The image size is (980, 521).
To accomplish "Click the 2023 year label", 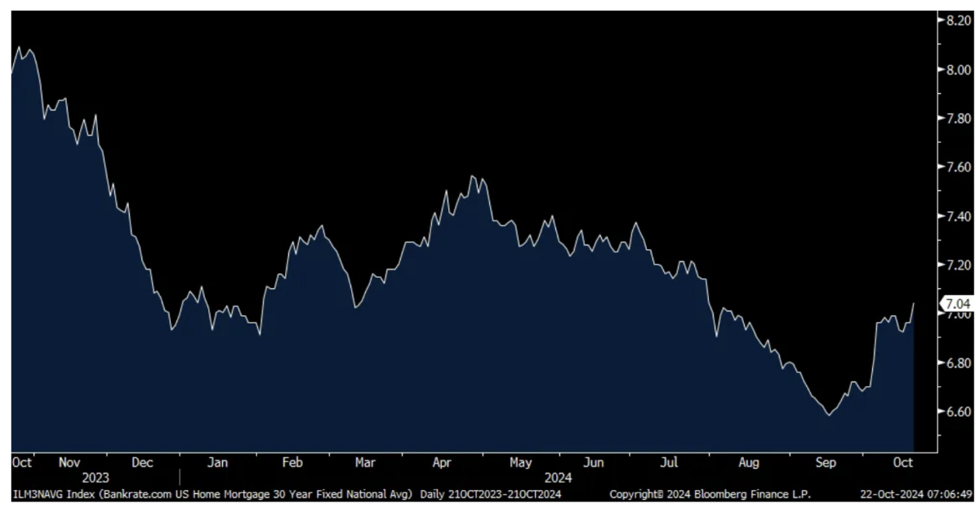I will [96, 477].
